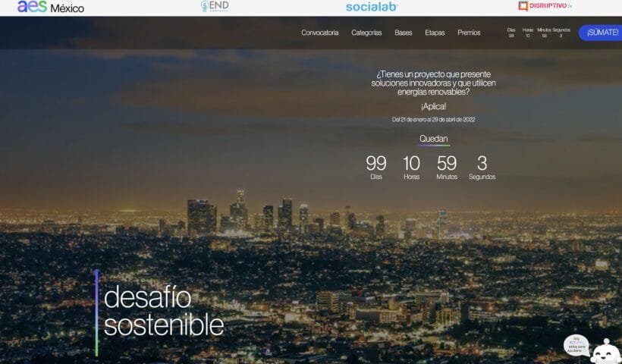The height and width of the screenshot is (364, 622).
Task: Open the Disruptivo.tv logo
Action: click(545, 6)
